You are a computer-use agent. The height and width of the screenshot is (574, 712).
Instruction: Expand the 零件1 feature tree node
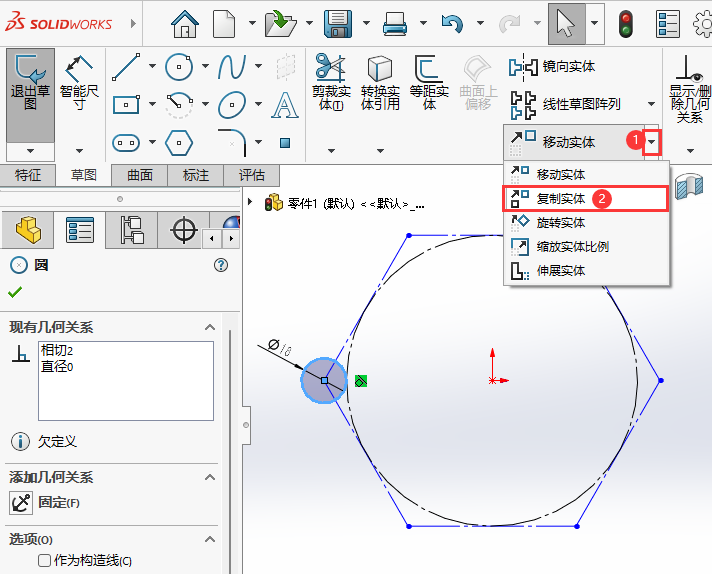[250, 201]
